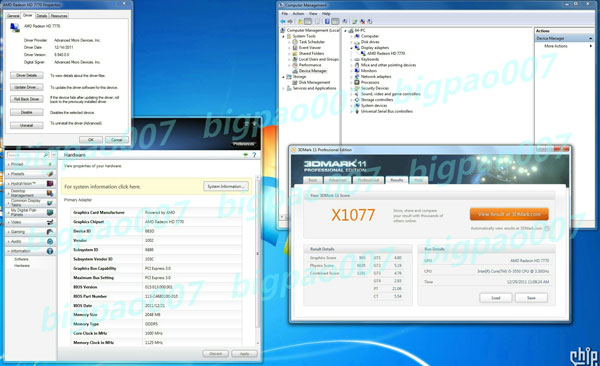Expand Pinned section in Catalyst sidebar
This screenshot has width=600, height=366.
click(9, 164)
